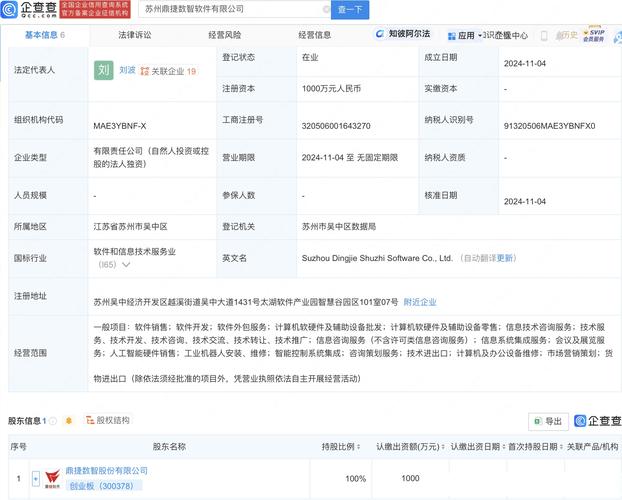Click the 鼎捷数智 shareholder logo
The height and width of the screenshot is (500, 622).
(x=52, y=479)
